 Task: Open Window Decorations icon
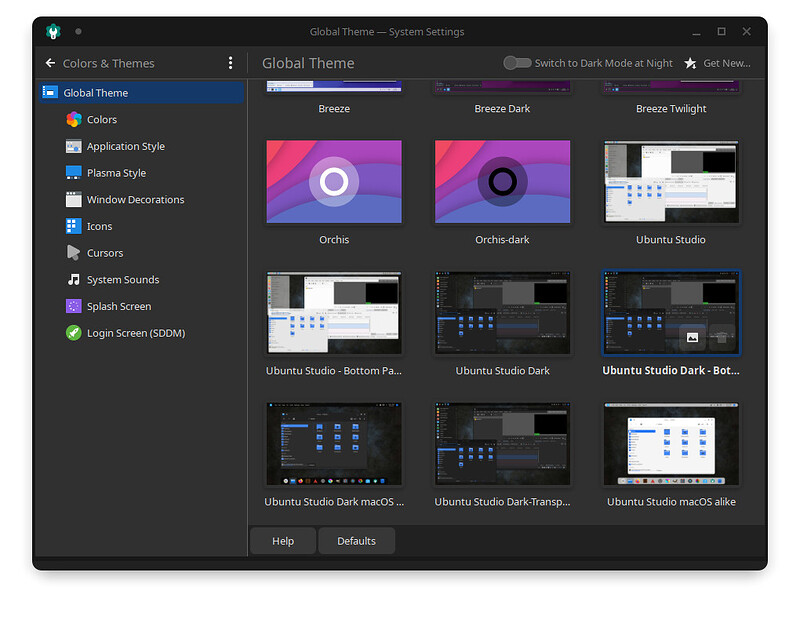coord(74,200)
